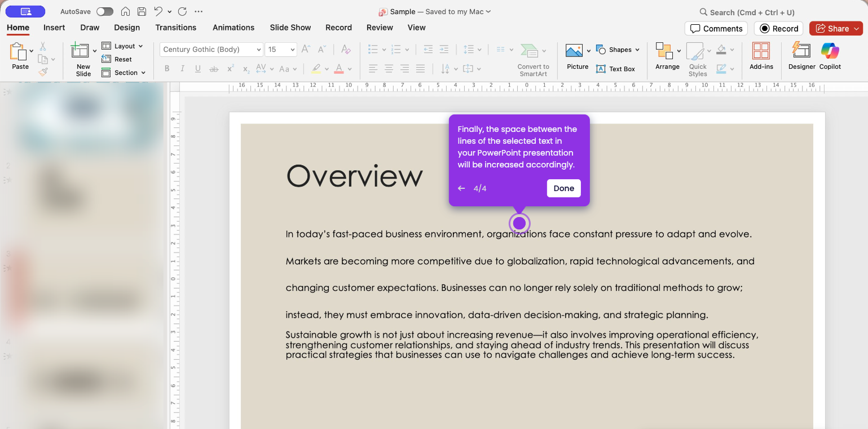Click the Bullets list icon
This screenshot has height=429, width=868.
pos(373,50)
